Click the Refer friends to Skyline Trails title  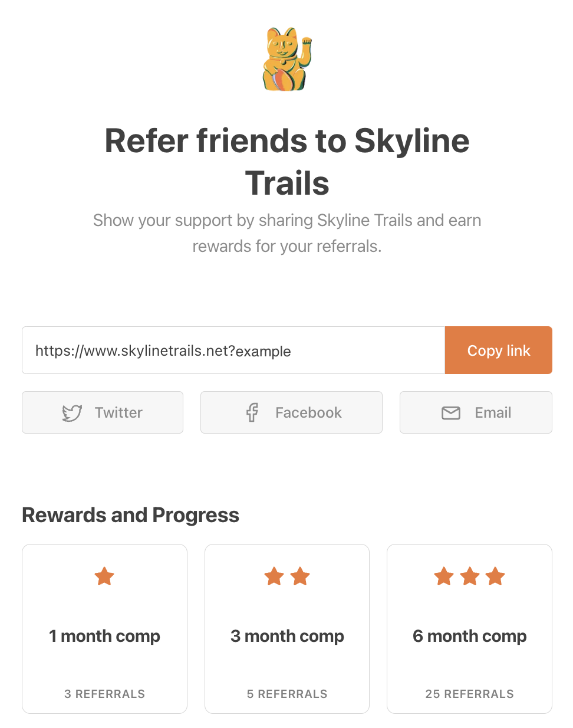pyautogui.click(x=286, y=162)
